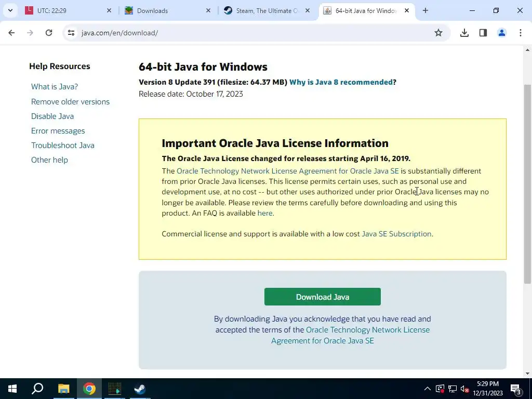Screen dimensions: 532x399
Task: Open the Disable Java help link
Action: pos(52,116)
